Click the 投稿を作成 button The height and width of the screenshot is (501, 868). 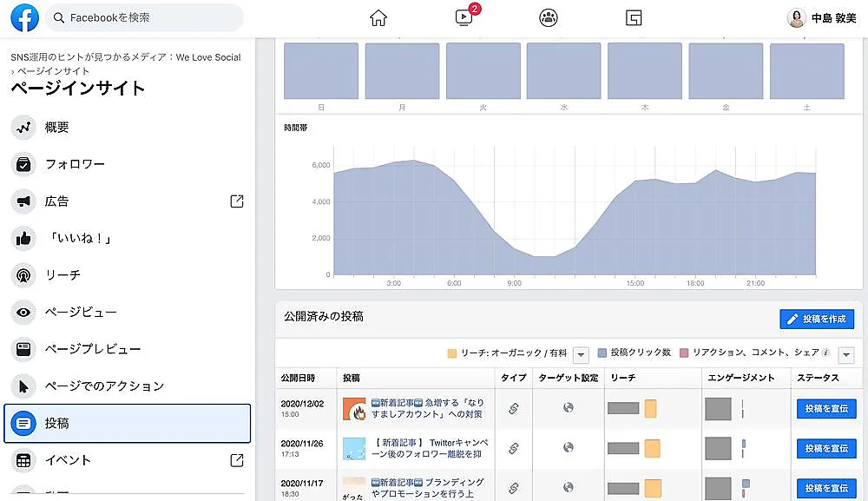[x=817, y=320]
